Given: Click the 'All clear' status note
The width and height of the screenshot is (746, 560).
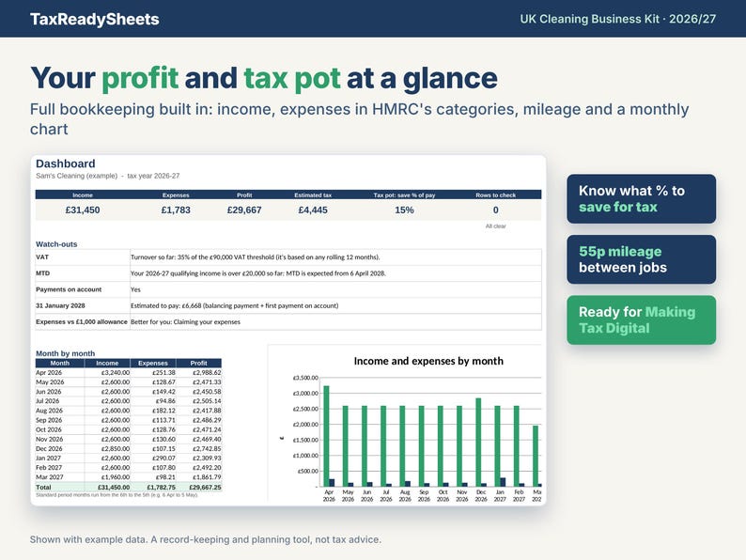Looking at the screenshot, I should [496, 226].
